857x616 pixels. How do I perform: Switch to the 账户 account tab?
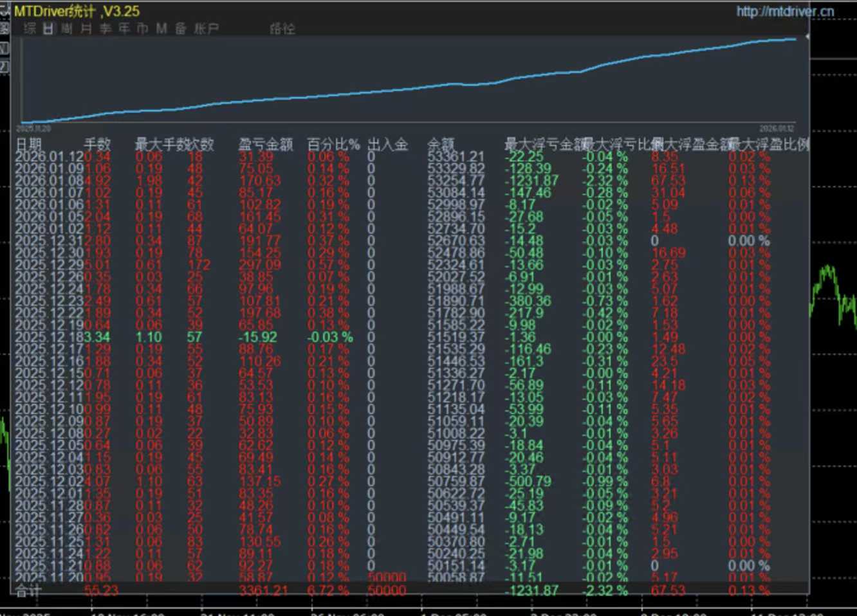207,28
